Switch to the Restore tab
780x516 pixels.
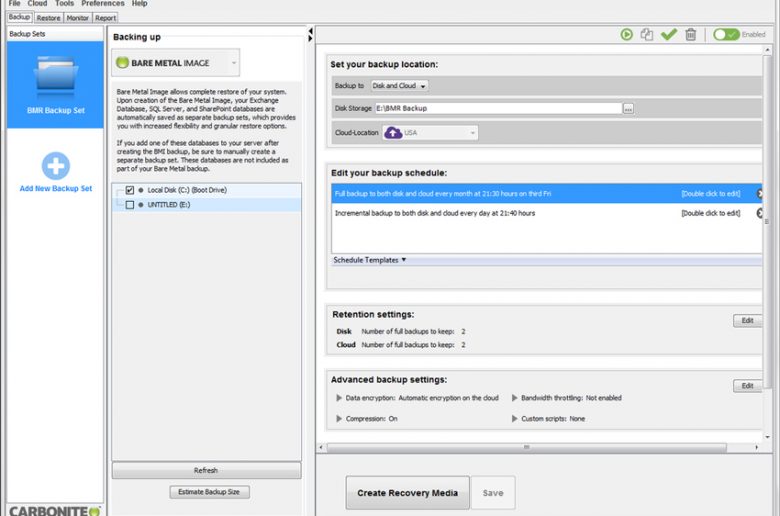(x=48, y=18)
